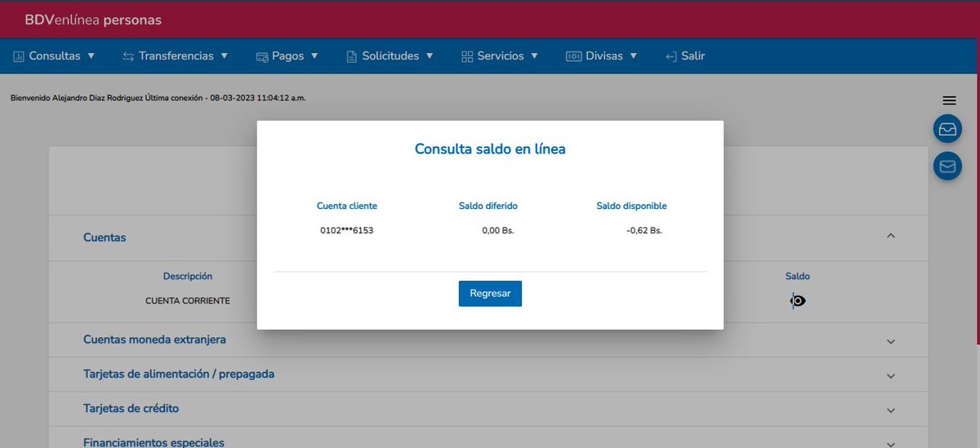Click the Saldo column header
The height and width of the screenshot is (448, 980).
pos(798,276)
